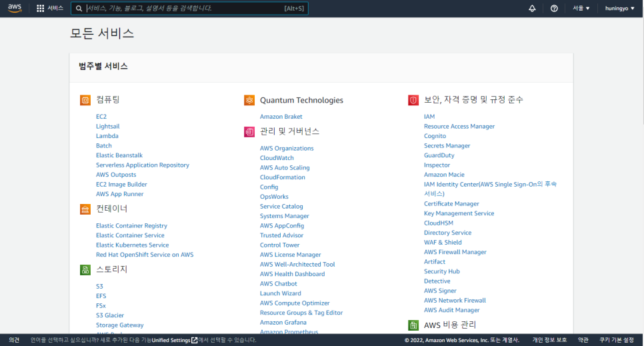644x346 pixels.
Task: Open Serverless Application Repository link
Action: [143, 165]
